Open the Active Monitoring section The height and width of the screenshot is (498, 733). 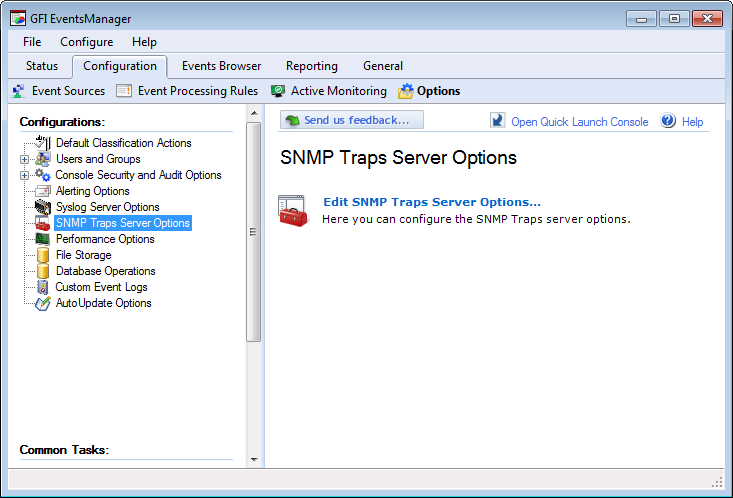339,91
